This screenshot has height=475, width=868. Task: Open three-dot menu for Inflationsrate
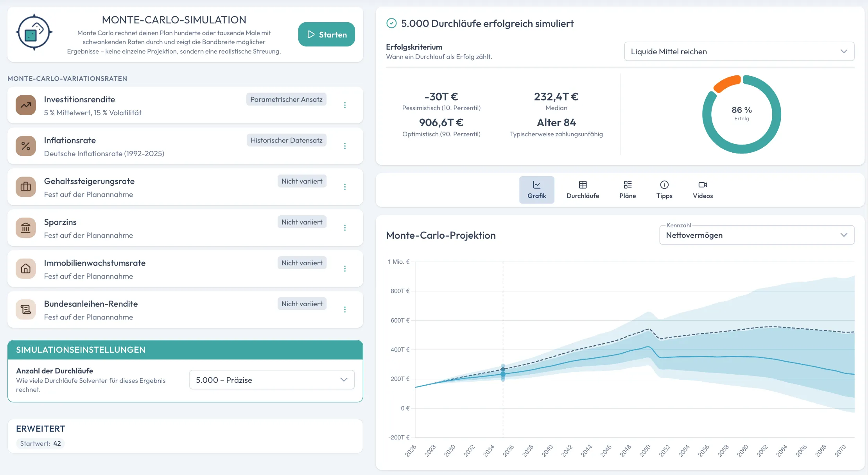(345, 146)
